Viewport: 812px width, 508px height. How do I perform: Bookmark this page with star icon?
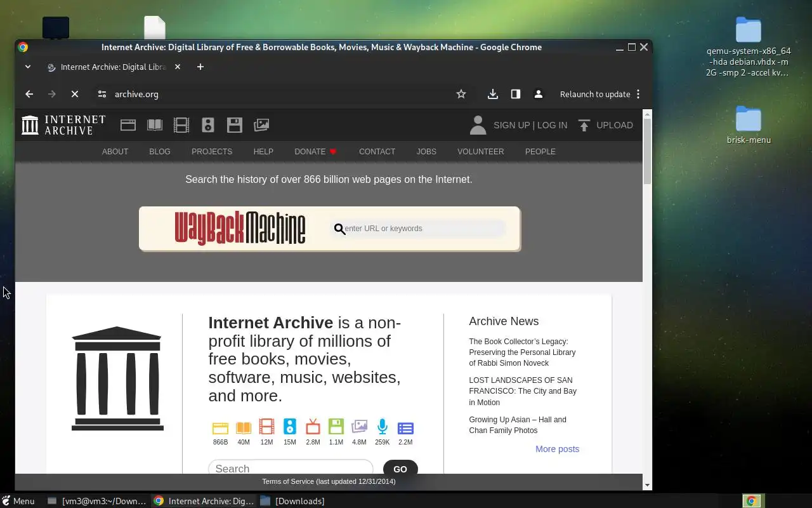[461, 94]
